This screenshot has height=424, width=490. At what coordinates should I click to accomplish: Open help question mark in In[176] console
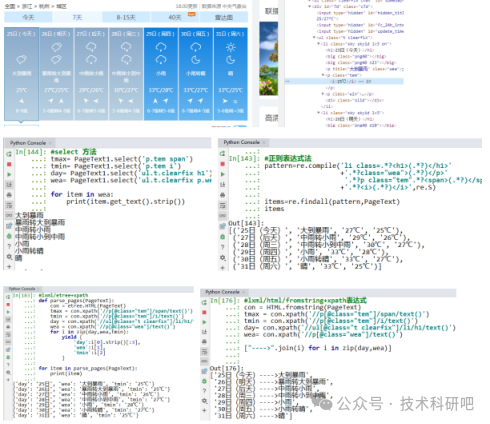pos(204,391)
